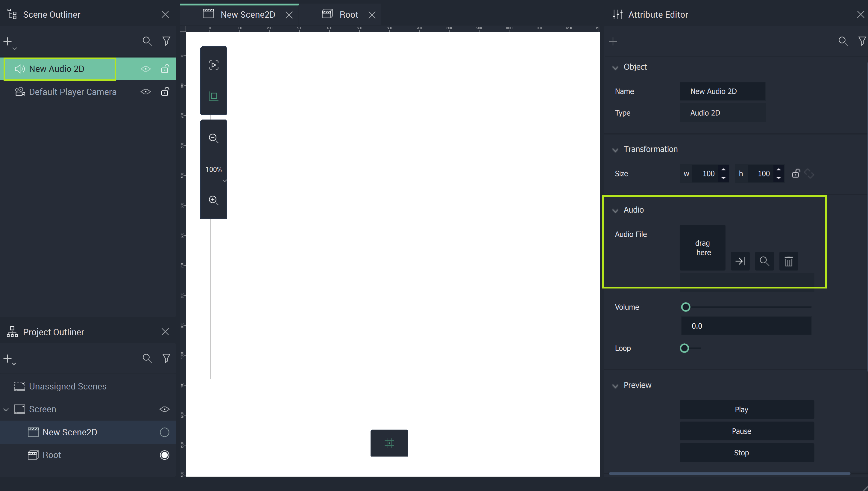Image resolution: width=868 pixels, height=491 pixels.
Task: Click the assign arrow icon beside drag here
Action: click(x=740, y=261)
